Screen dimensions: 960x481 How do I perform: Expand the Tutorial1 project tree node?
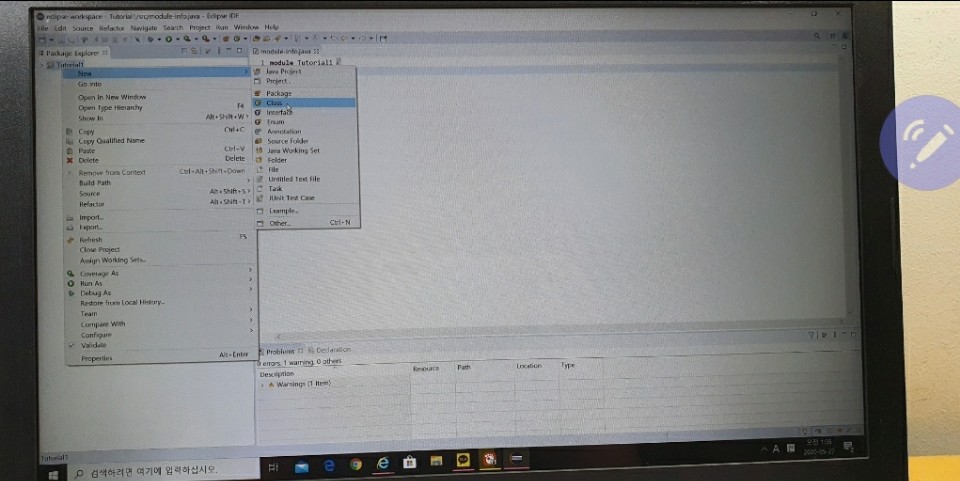(x=43, y=65)
